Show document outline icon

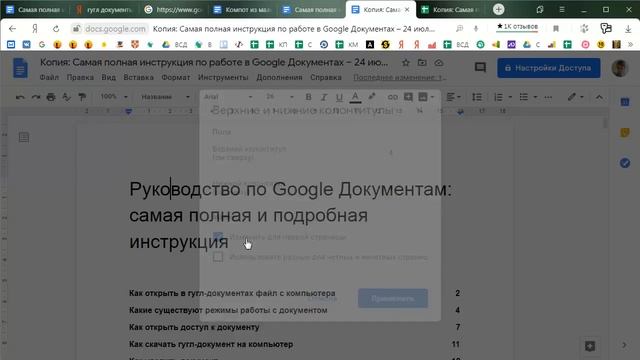(24, 138)
